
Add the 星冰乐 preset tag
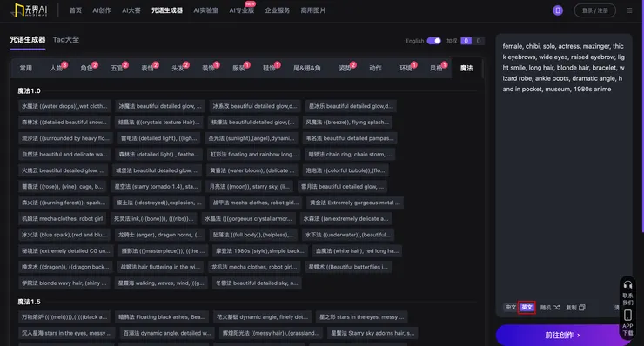tap(351, 106)
